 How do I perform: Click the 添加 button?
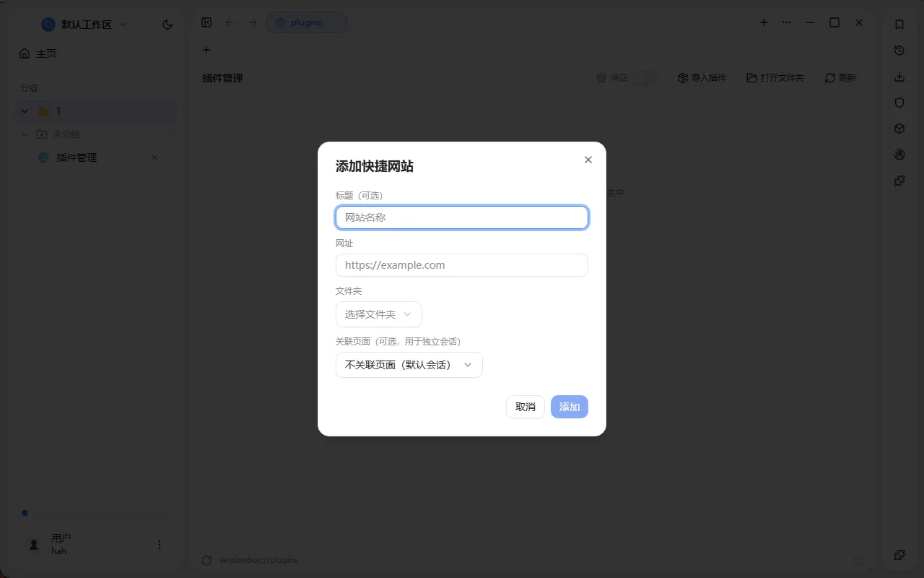(570, 407)
